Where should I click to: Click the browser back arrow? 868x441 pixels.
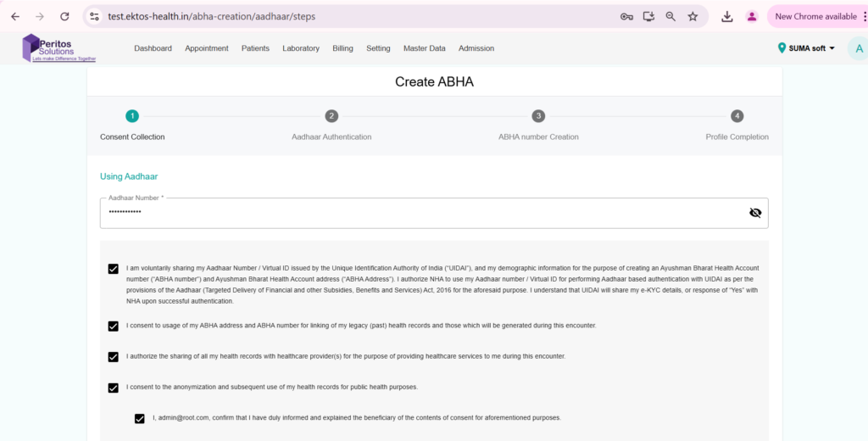click(15, 16)
